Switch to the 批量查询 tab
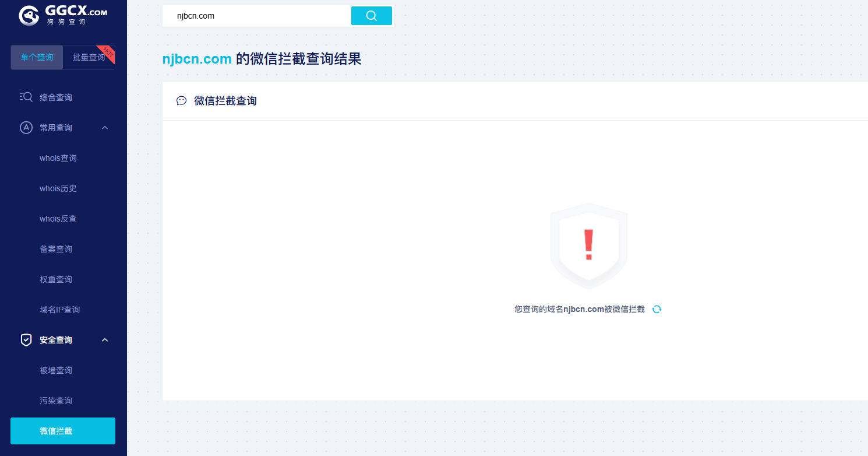The image size is (868, 456). 89,57
